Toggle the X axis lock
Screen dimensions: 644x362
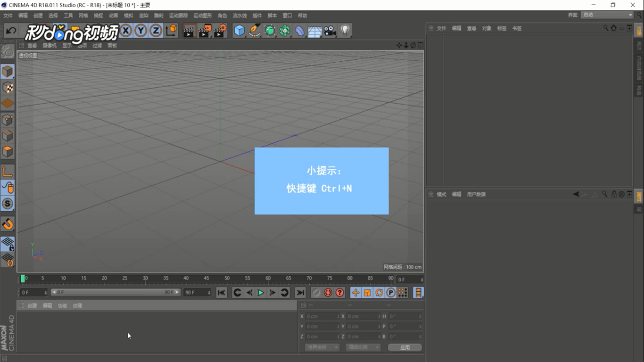(x=125, y=31)
